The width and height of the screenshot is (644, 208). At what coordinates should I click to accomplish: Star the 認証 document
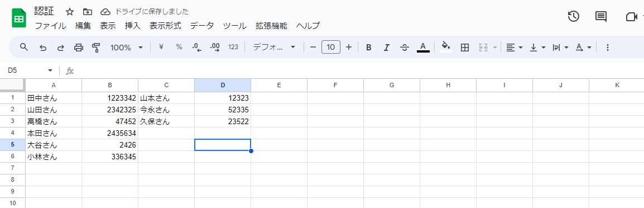[70, 12]
